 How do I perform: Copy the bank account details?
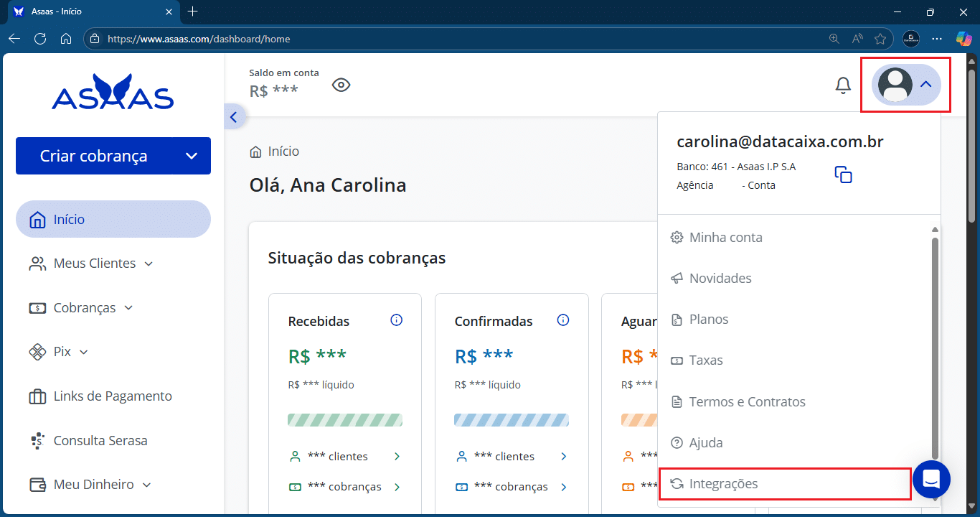pos(843,174)
